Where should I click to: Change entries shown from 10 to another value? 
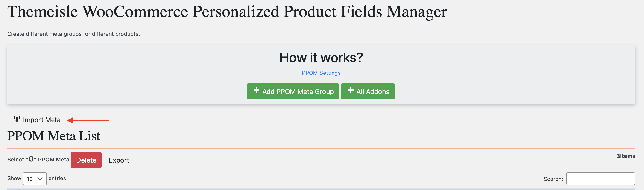[35, 178]
